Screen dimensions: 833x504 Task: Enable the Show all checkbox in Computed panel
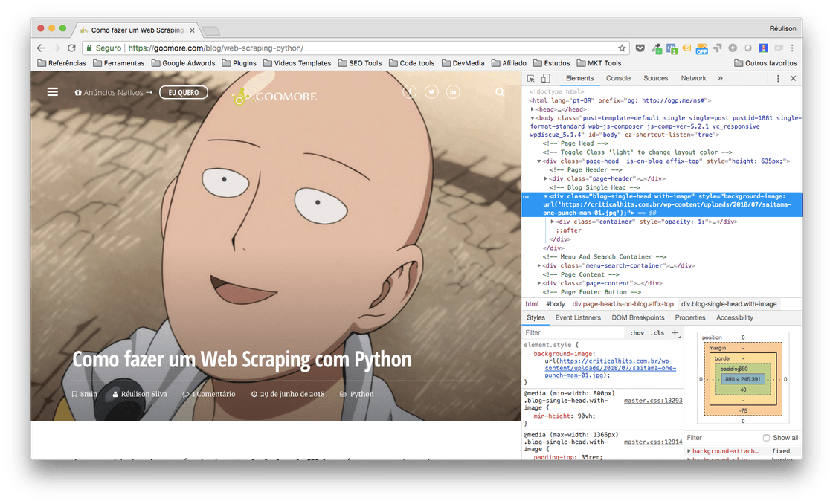(x=767, y=438)
